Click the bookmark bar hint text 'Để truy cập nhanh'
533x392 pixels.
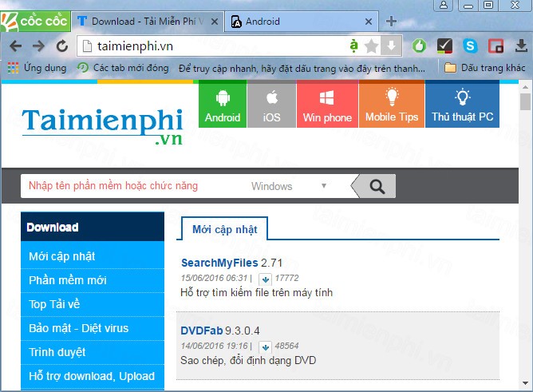[302, 69]
